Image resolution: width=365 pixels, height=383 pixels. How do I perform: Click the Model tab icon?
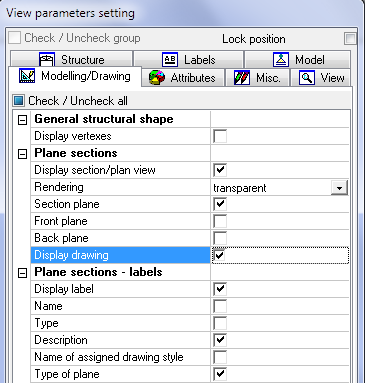coord(281,60)
